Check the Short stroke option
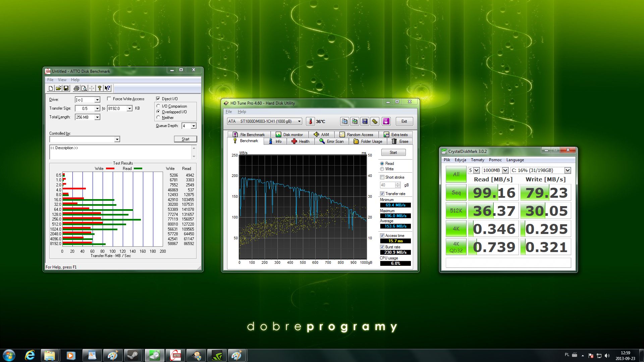The width and height of the screenshot is (644, 362). pos(382,177)
